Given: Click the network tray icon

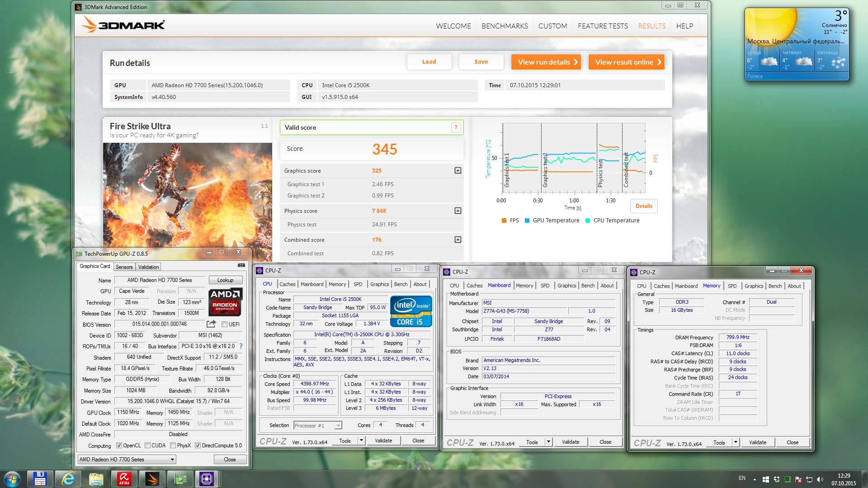Looking at the screenshot, I should click(809, 479).
